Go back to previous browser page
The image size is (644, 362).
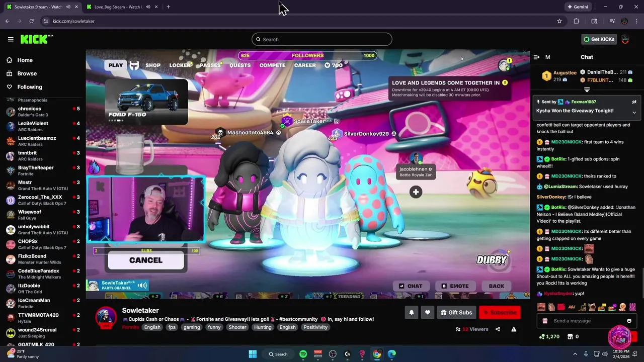click(x=7, y=21)
